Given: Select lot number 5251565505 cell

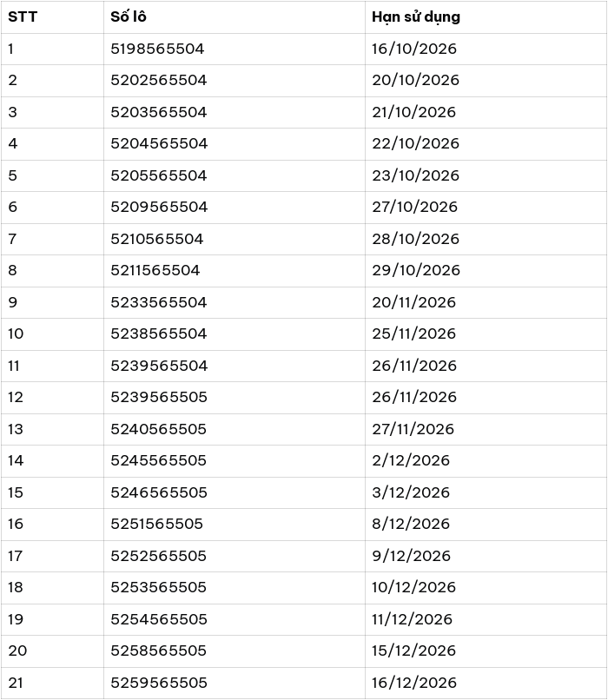Looking at the screenshot, I should coord(157,524).
